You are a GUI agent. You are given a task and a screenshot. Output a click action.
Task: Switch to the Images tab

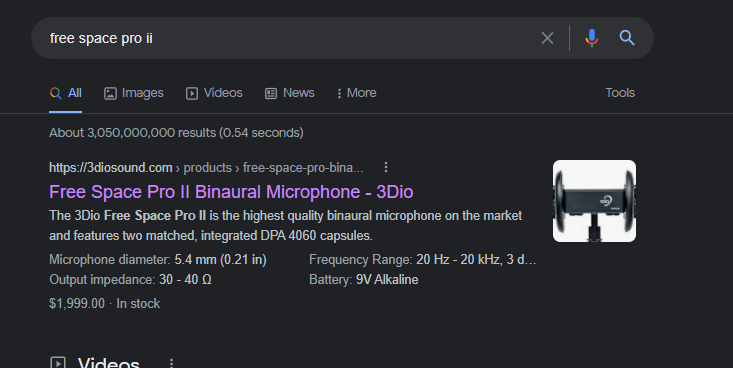pos(134,93)
